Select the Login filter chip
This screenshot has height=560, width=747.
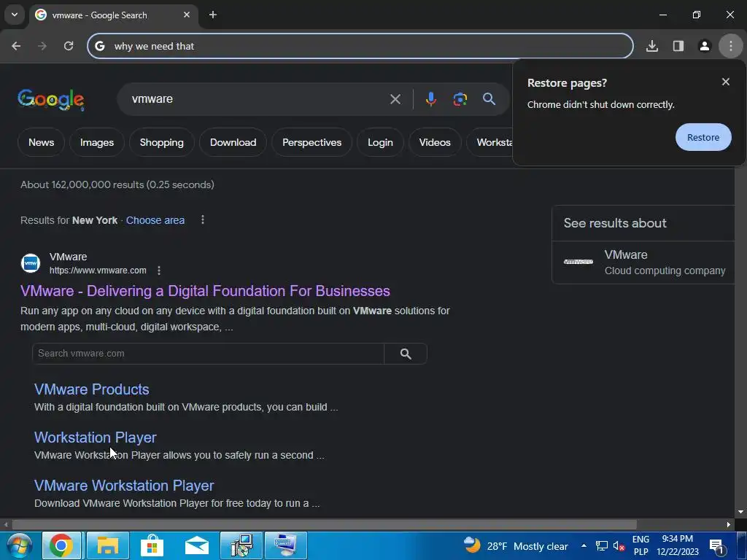tap(380, 142)
